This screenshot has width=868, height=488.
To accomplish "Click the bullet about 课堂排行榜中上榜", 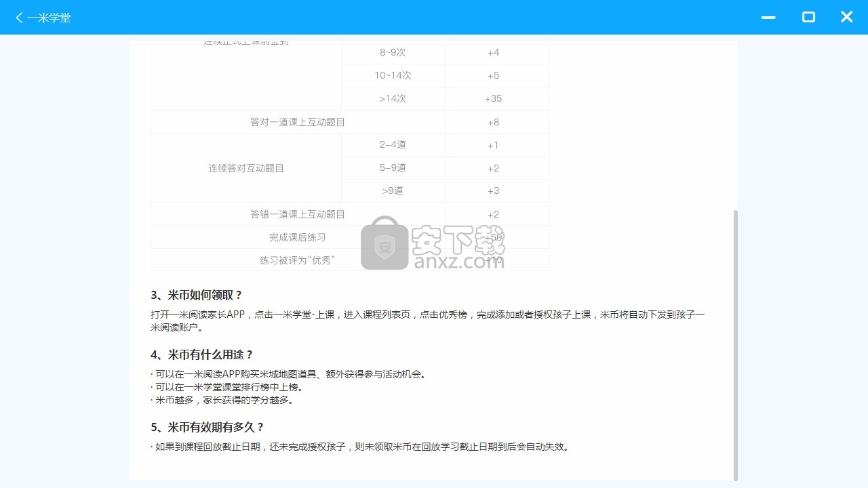I will [227, 387].
